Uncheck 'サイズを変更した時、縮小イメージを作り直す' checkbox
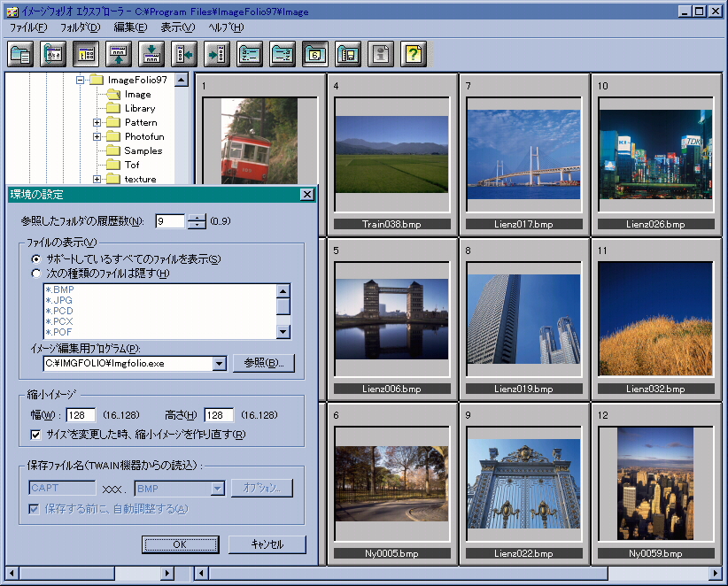728x586 pixels. pos(36,435)
